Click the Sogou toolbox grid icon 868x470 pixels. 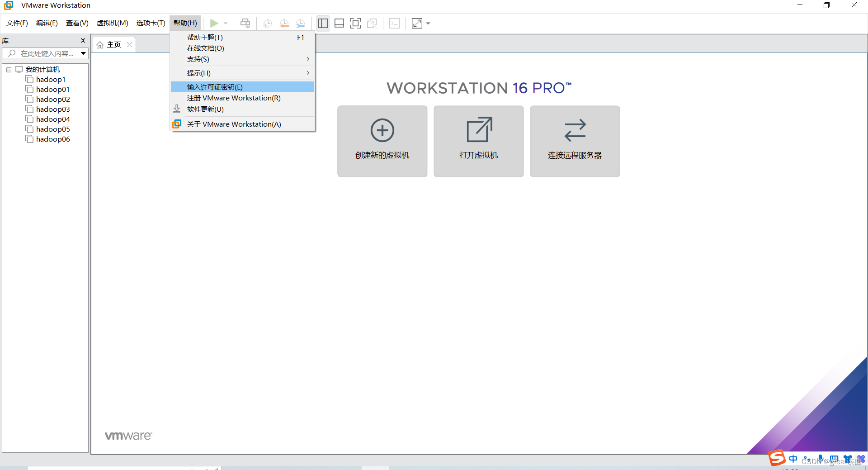pyautogui.click(x=861, y=459)
